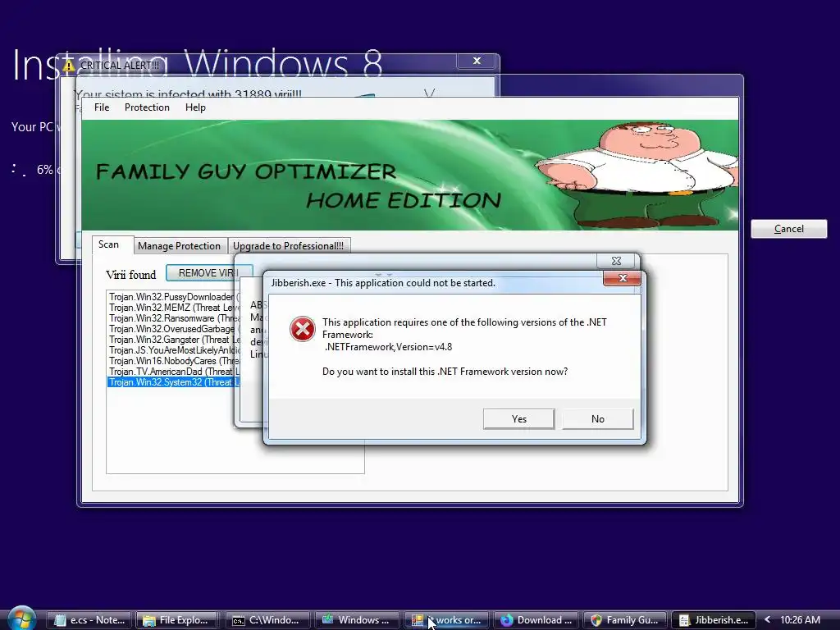Show hidden system tray icons
Viewport: 840px width, 630px height.
tap(767, 620)
